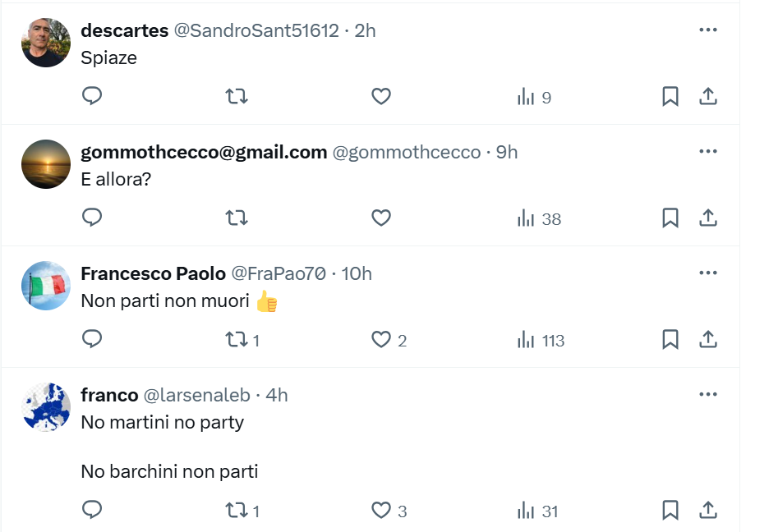The height and width of the screenshot is (532, 769).
Task: Open the Italian flag avatar profile
Action: (x=46, y=286)
